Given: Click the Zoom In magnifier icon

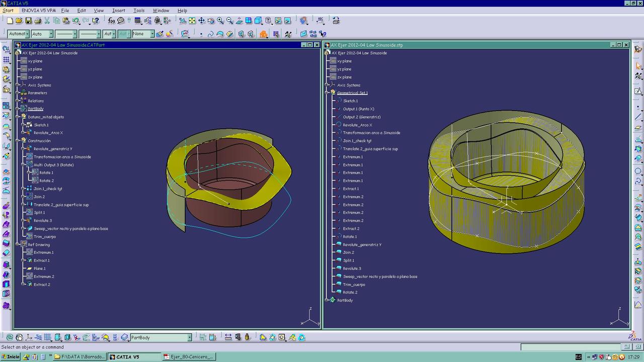Looking at the screenshot, I should pos(220,21).
